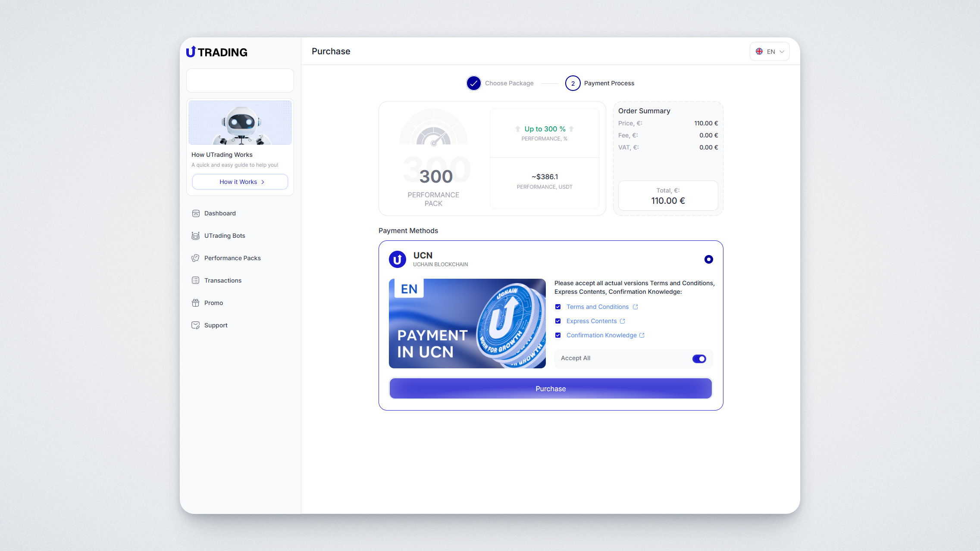Uncheck the Terms and Conditions checkbox
Image resolution: width=980 pixels, height=551 pixels.
point(558,307)
